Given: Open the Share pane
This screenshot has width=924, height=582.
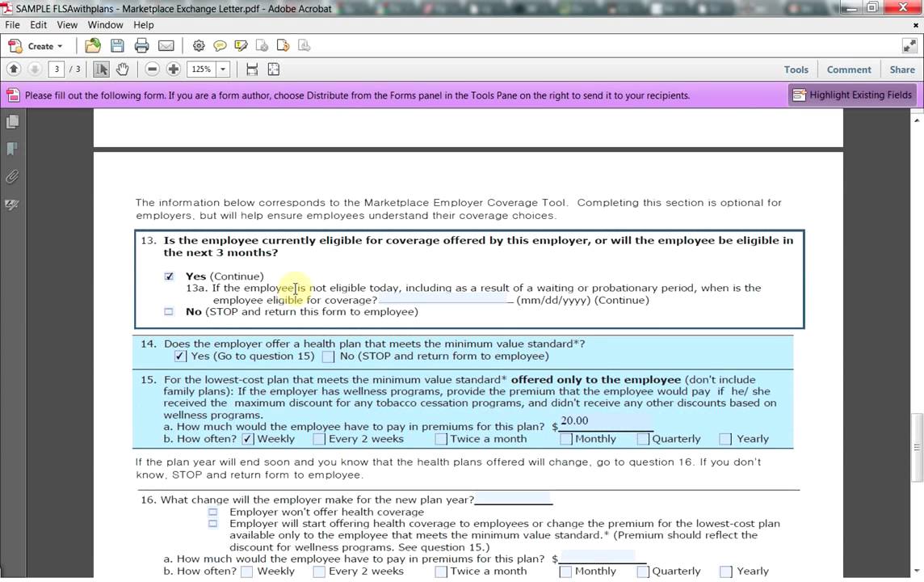Looking at the screenshot, I should pyautogui.click(x=902, y=70).
